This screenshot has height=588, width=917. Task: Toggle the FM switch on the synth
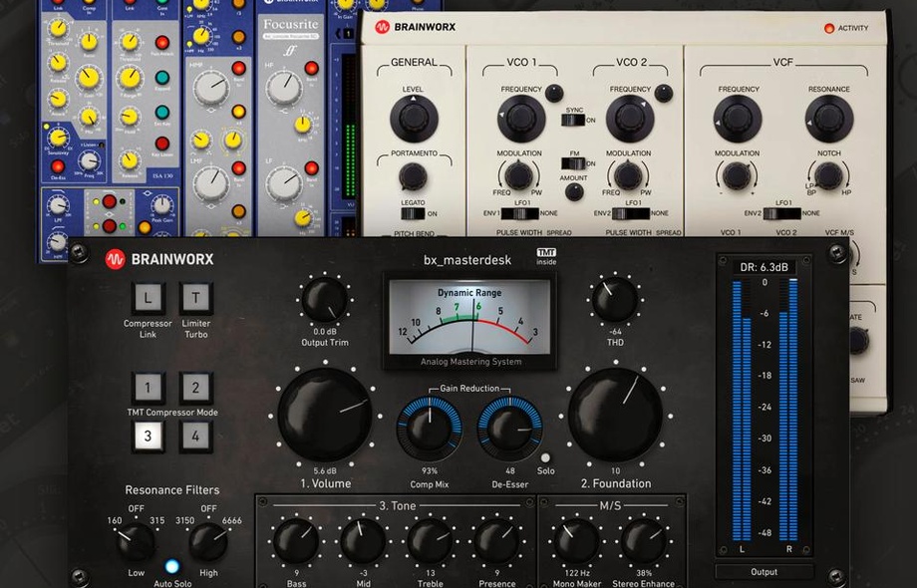[572, 163]
